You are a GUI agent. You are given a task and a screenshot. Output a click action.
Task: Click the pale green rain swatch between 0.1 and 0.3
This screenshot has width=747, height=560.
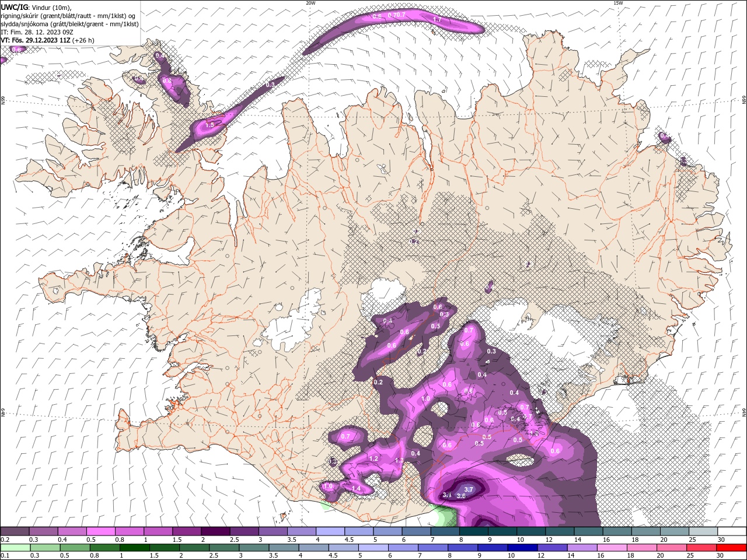(x=15, y=547)
